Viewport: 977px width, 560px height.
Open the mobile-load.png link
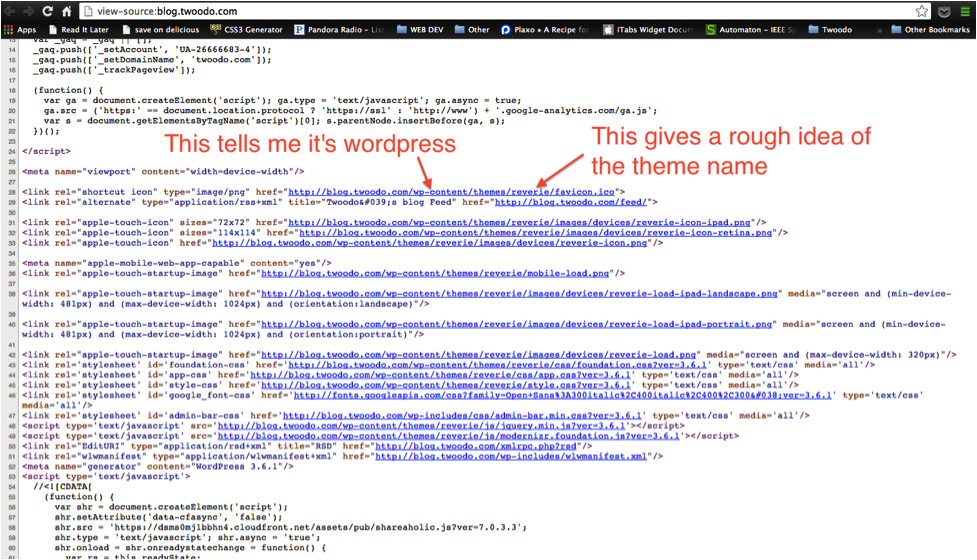point(435,273)
